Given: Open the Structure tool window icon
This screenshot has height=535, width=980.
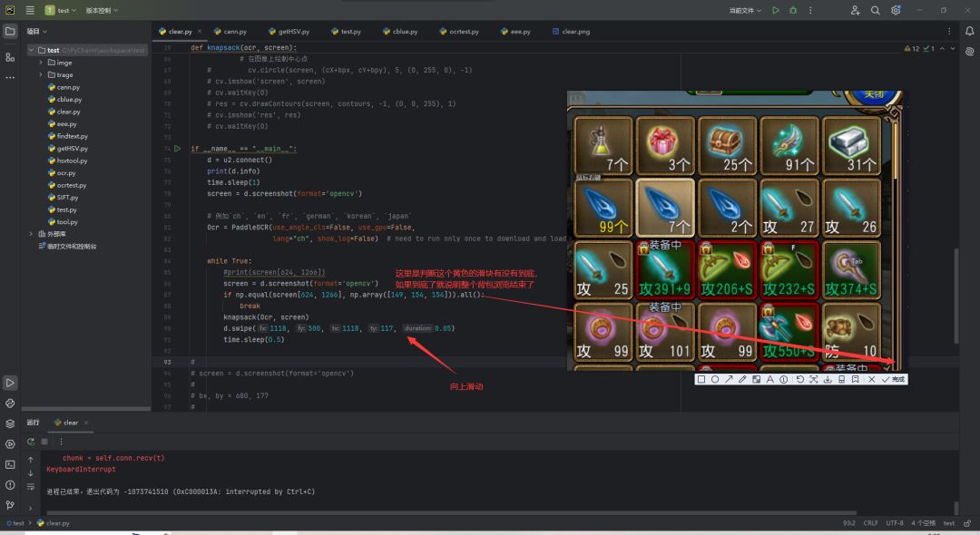Looking at the screenshot, I should [x=10, y=57].
